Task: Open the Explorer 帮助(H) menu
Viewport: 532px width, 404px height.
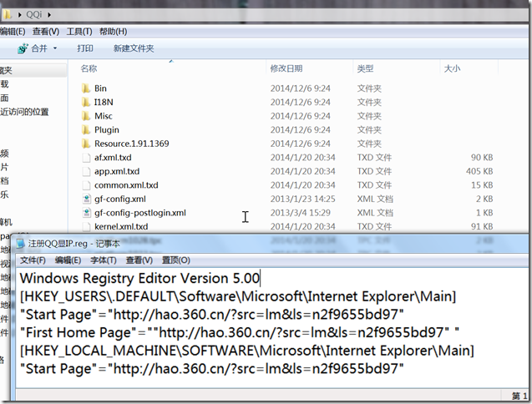Action: pyautogui.click(x=114, y=32)
